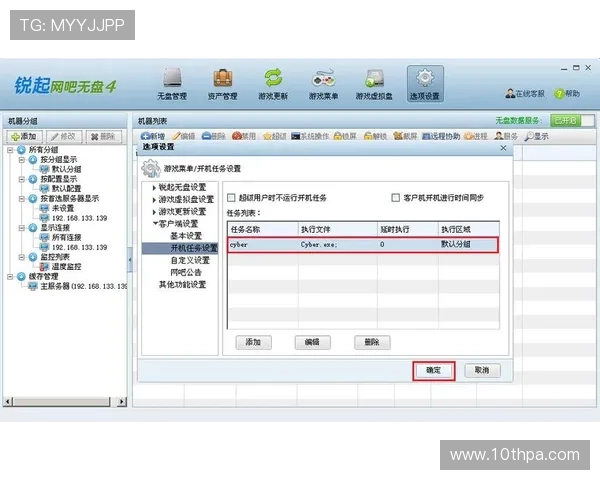Viewport: 600px width, 480px height.
Task: Select 自定义设置 in the options list
Action: [190, 261]
